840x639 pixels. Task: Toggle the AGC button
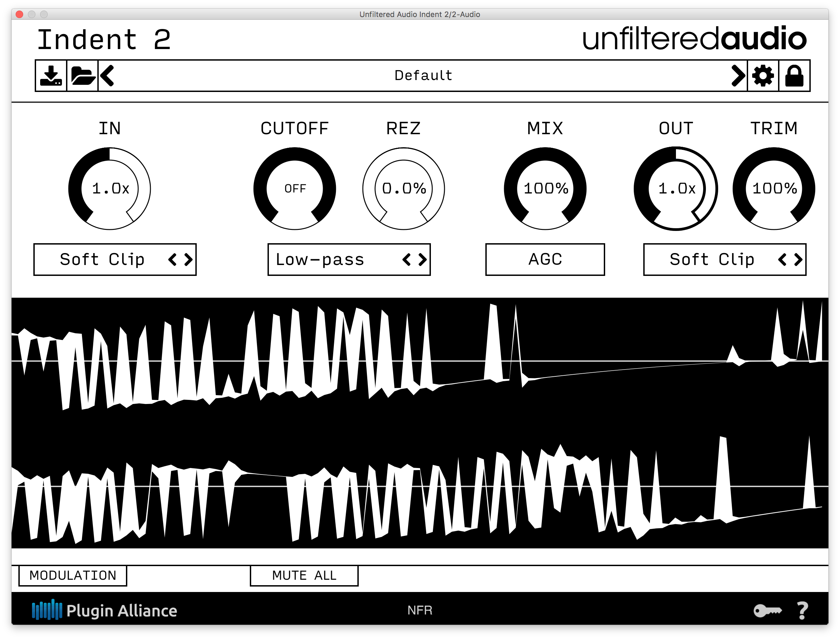click(545, 260)
